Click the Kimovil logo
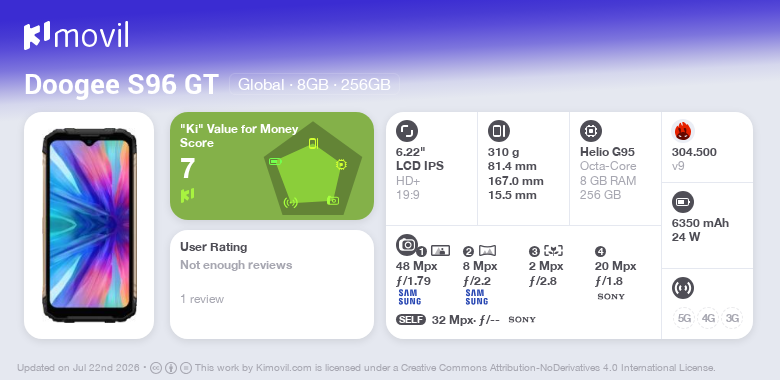 point(76,36)
